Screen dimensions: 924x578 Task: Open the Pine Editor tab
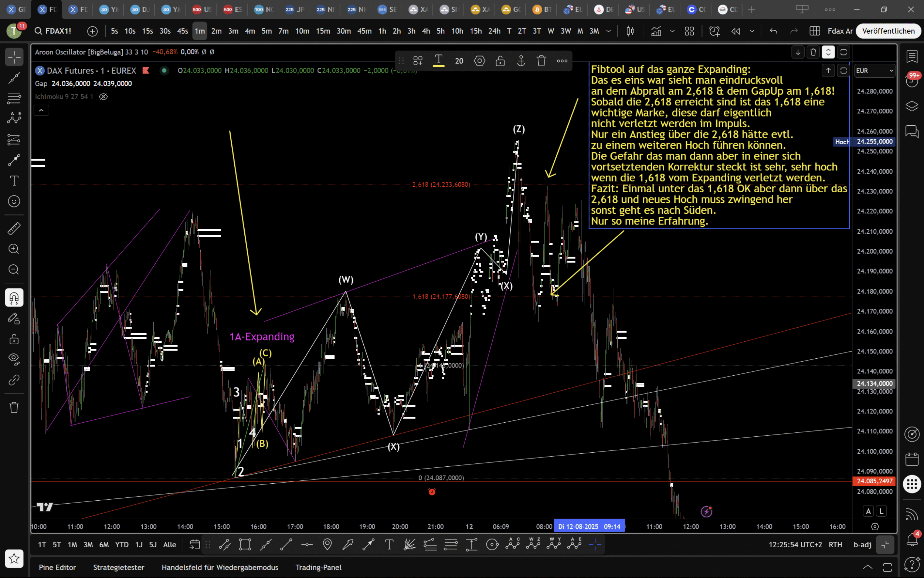[57, 567]
